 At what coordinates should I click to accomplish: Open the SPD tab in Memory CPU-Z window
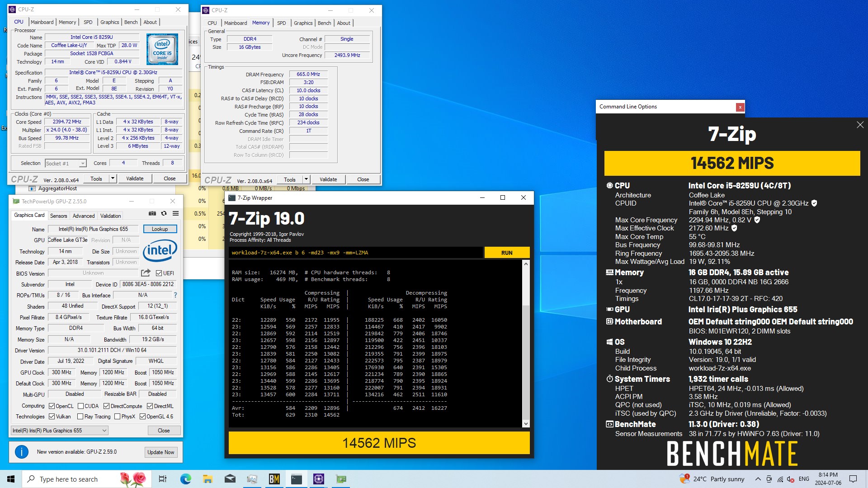click(x=281, y=23)
